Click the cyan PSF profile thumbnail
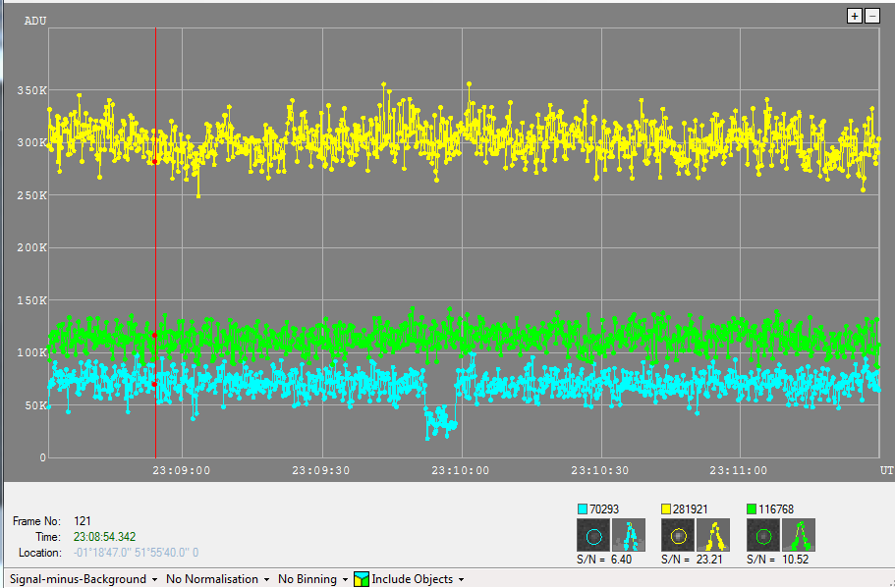The width and height of the screenshot is (895, 588). click(628, 536)
